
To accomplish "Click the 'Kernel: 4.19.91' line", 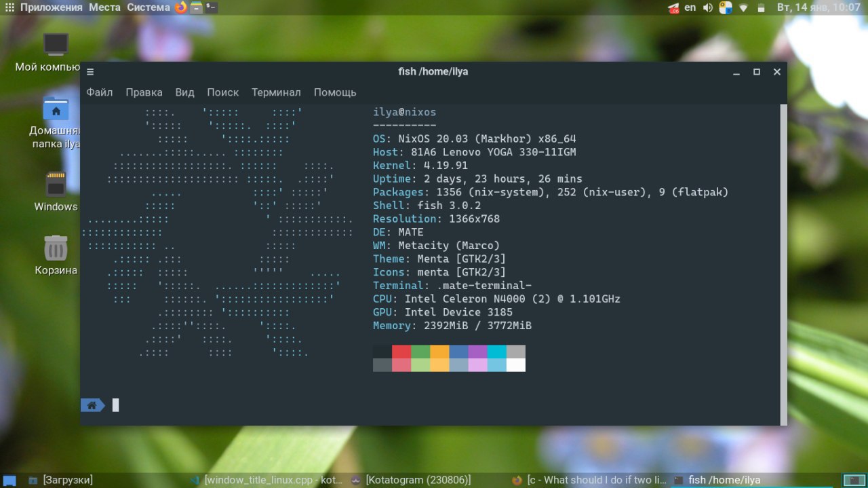I will pos(420,166).
